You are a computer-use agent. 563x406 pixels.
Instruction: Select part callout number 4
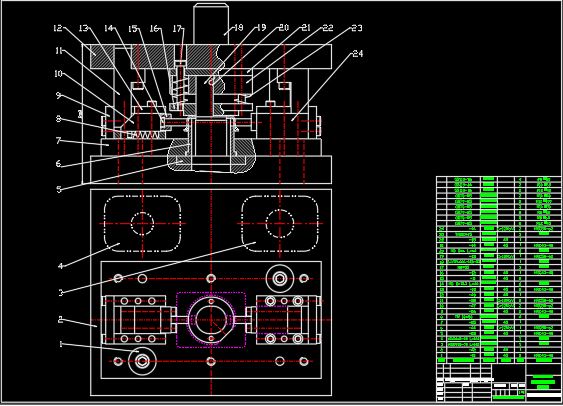(60, 266)
